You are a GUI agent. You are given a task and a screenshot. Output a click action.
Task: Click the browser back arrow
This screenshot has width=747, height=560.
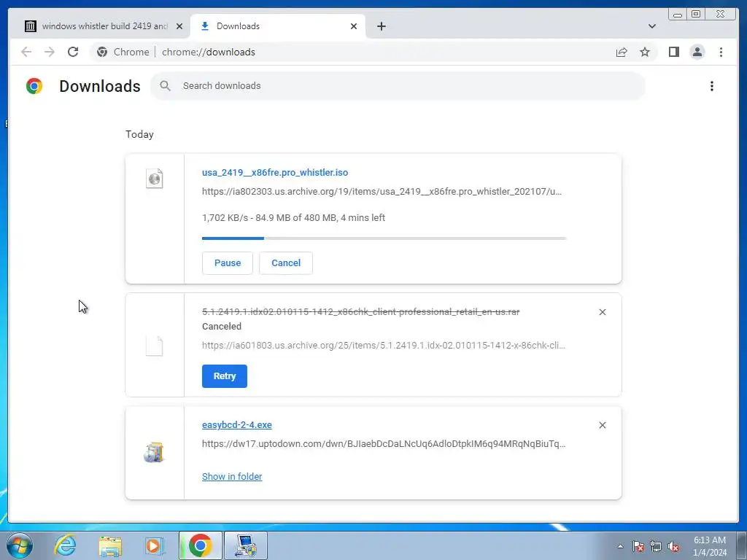click(26, 52)
